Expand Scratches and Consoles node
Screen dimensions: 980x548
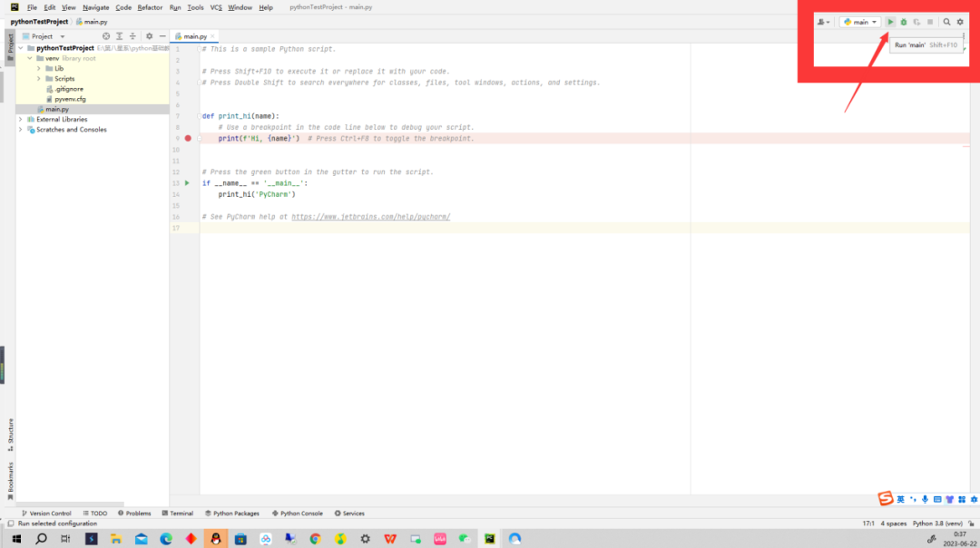pos(21,130)
